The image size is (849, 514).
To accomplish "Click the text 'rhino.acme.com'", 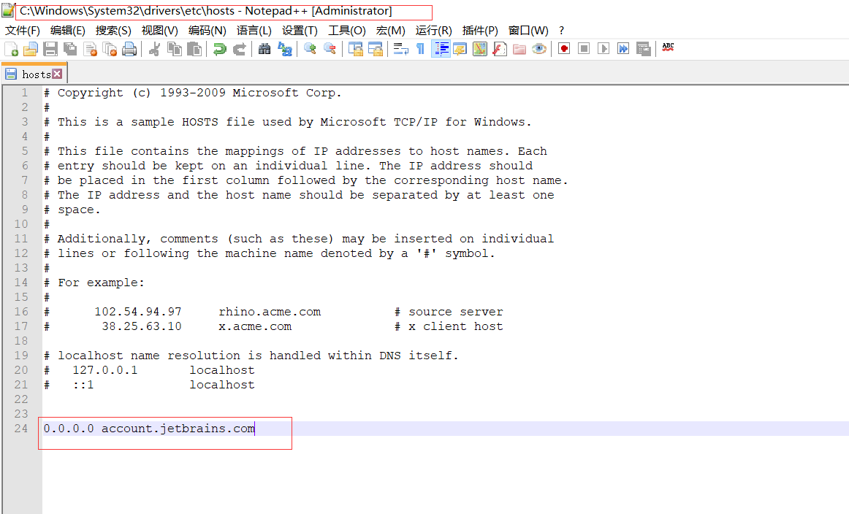I will tap(270, 311).
